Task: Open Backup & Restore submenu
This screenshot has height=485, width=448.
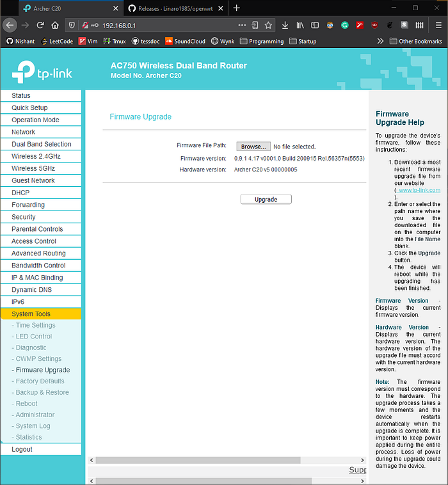Action: point(40,392)
